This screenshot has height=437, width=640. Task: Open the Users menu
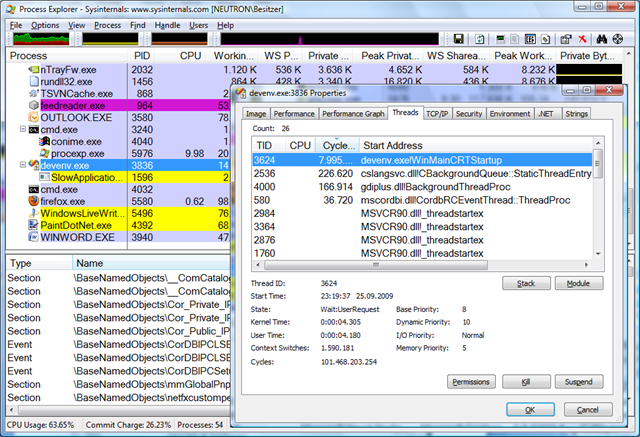[x=198, y=25]
